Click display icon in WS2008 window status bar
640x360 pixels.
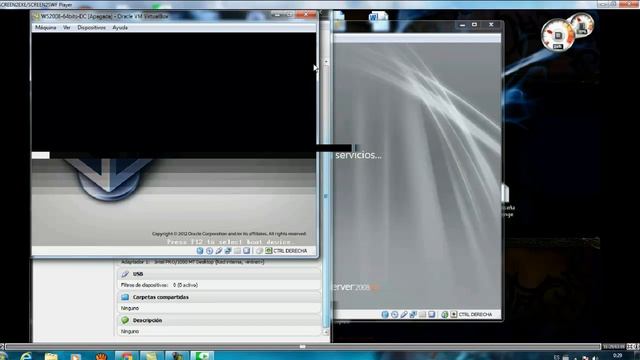click(247, 251)
